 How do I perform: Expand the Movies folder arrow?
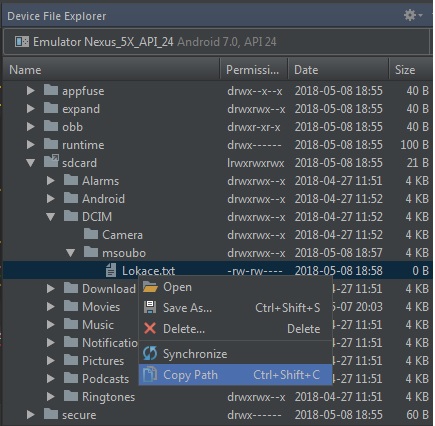pos(51,307)
